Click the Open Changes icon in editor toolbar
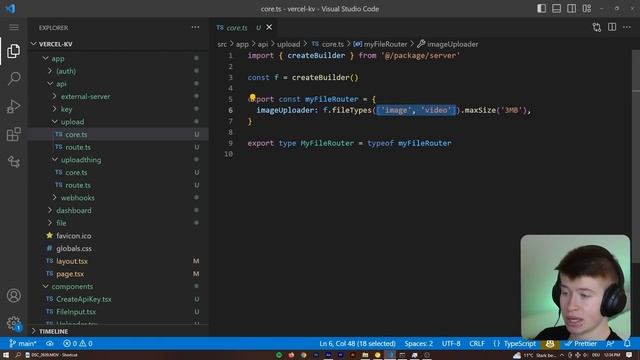 597,27
